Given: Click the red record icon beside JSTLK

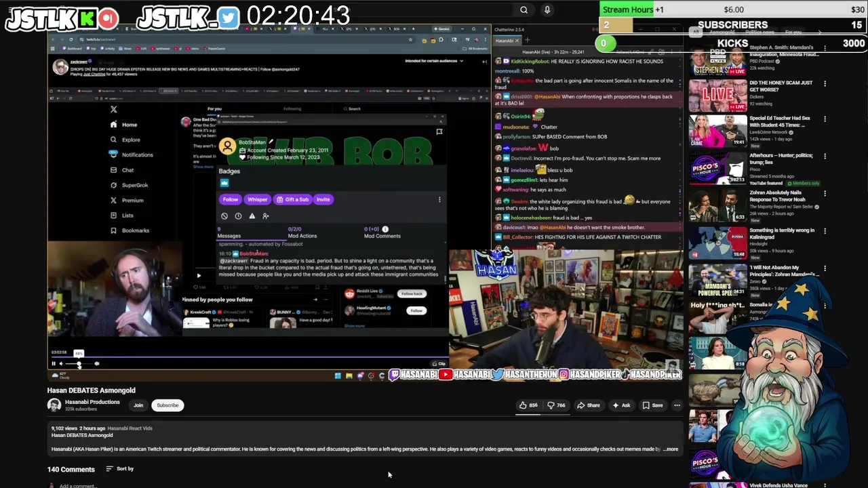Looking at the screenshot, I should (108, 18).
